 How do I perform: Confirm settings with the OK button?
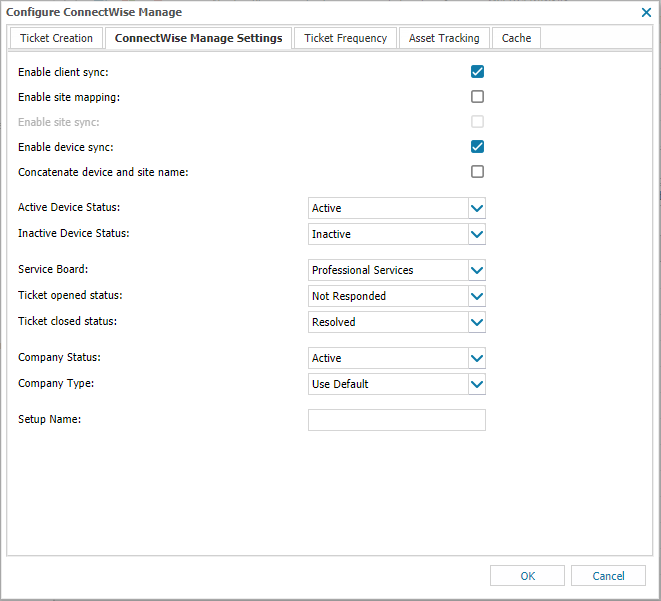[527, 576]
